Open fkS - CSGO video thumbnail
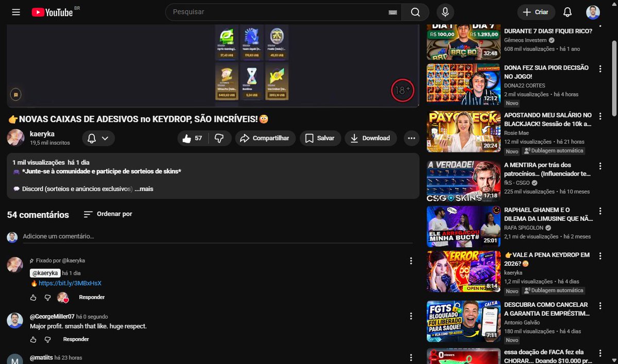The image size is (618, 364). pos(463,181)
